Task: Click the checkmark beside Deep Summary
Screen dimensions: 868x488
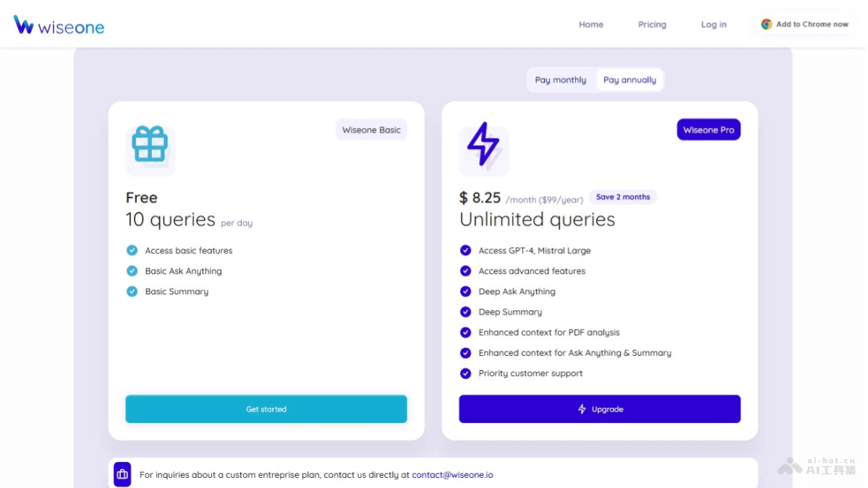Action: (x=466, y=312)
